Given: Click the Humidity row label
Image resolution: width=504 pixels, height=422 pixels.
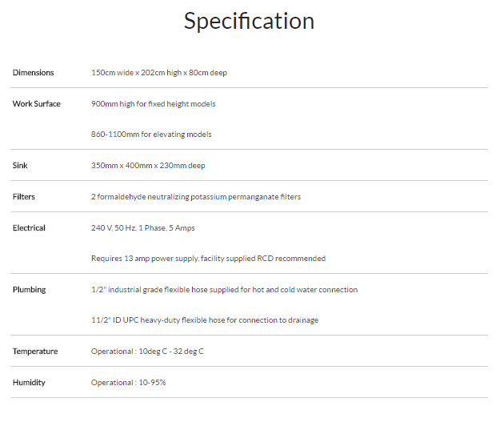Looking at the screenshot, I should click(x=29, y=383).
